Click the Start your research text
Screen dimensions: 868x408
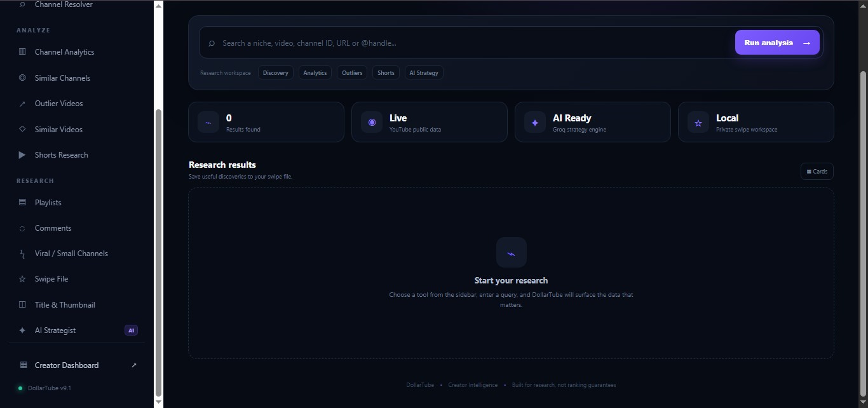tap(511, 281)
